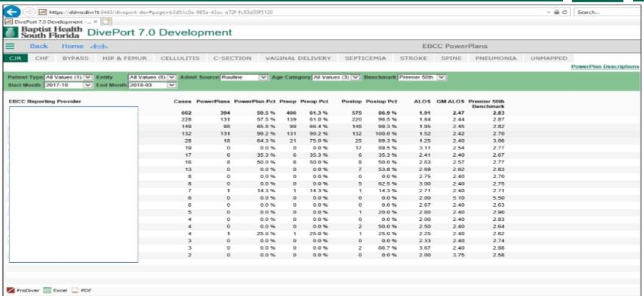Open the hamburger menu icon
Image resolution: width=644 pixels, height=296 pixels.
pos(10,46)
